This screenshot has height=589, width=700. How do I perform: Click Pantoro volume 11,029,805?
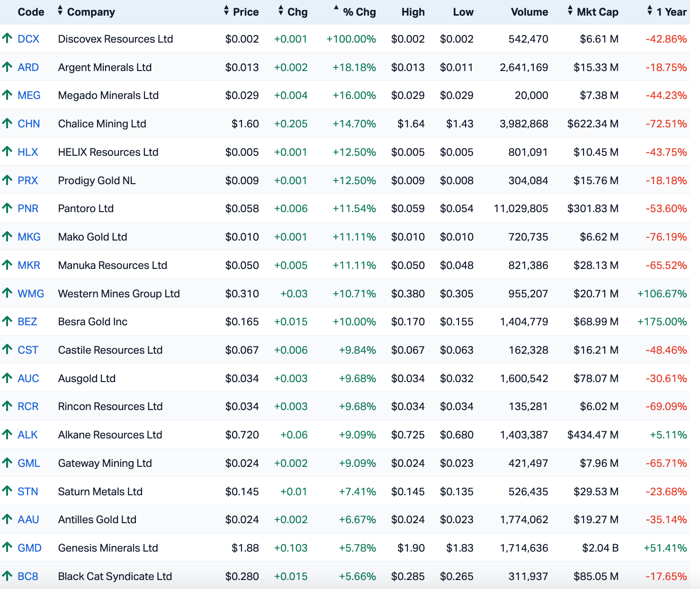[521, 208]
